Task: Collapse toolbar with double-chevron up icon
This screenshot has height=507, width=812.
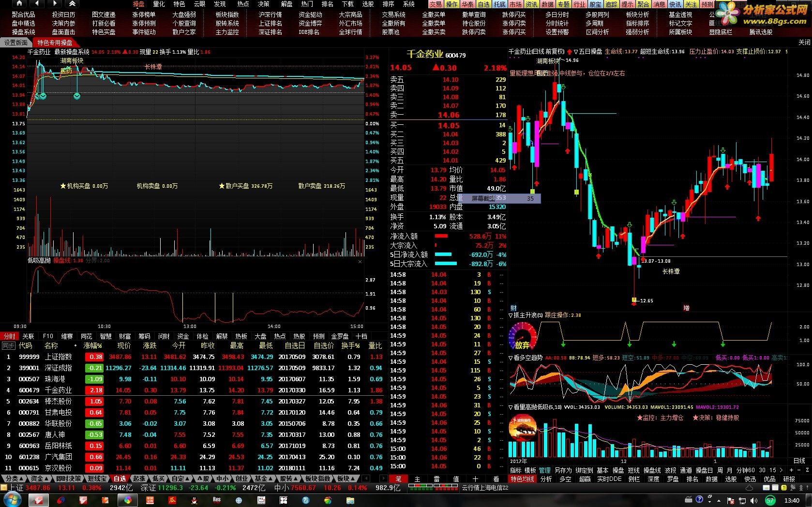Action: (73, 3)
